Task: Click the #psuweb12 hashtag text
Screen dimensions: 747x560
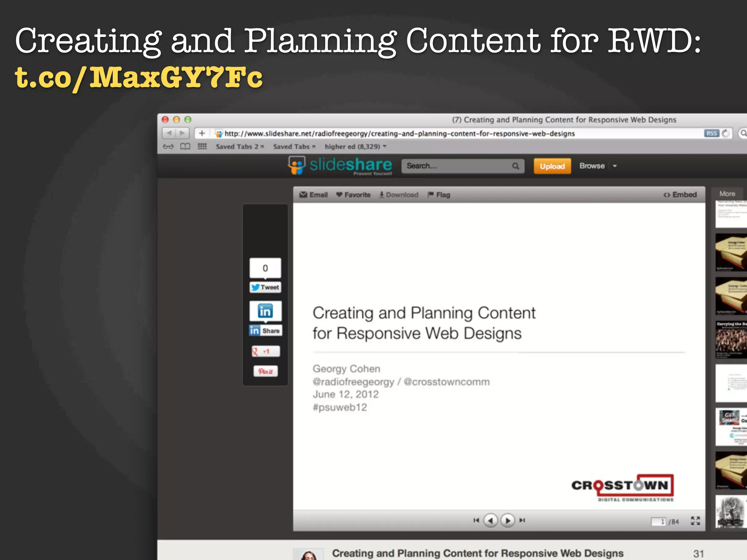Action: tap(340, 407)
